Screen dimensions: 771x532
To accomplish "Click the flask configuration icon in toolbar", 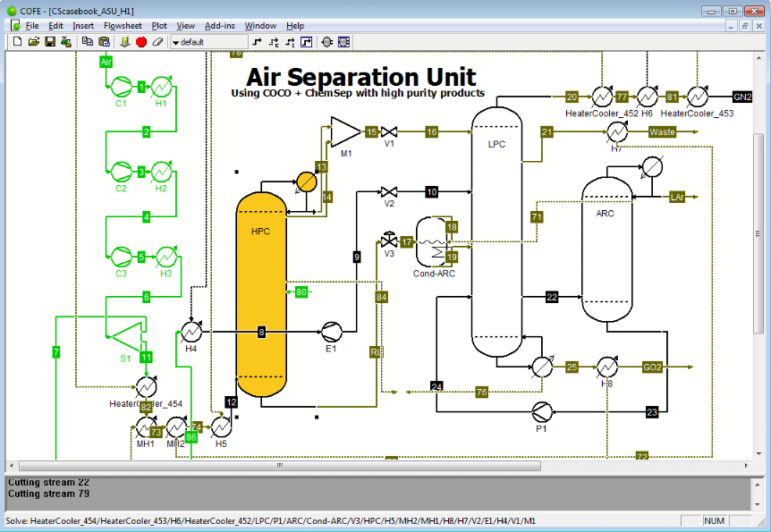I will pyautogui.click(x=66, y=42).
